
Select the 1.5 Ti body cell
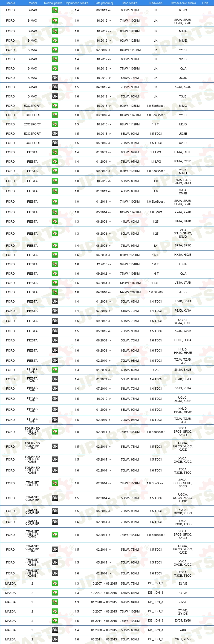(156, 124)
